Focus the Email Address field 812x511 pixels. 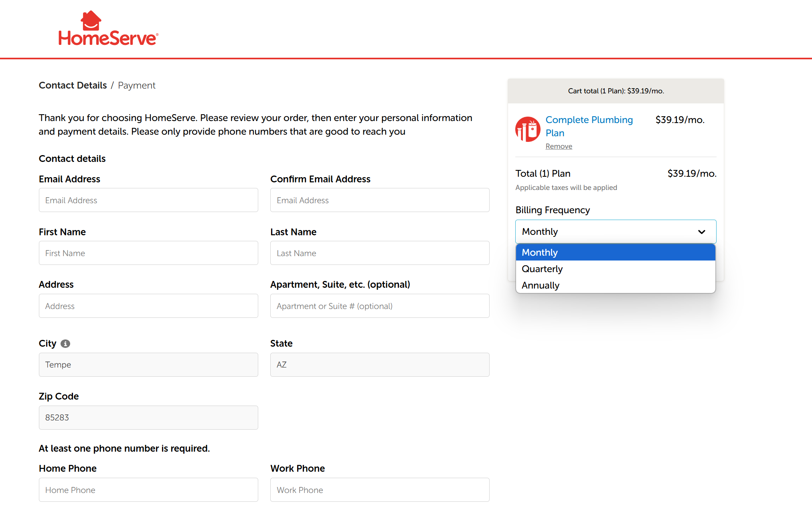point(148,200)
